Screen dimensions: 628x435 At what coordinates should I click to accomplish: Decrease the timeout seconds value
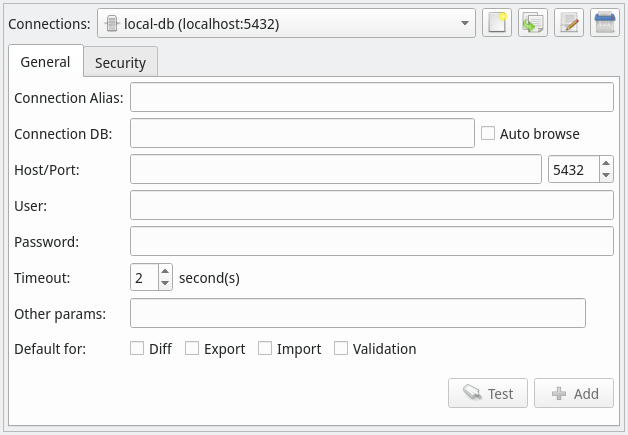165,284
